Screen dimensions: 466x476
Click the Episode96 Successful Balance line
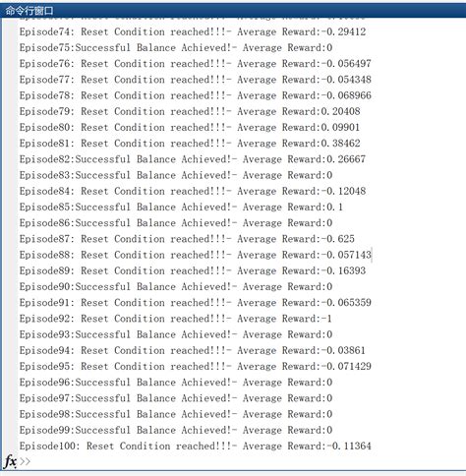[176, 383]
